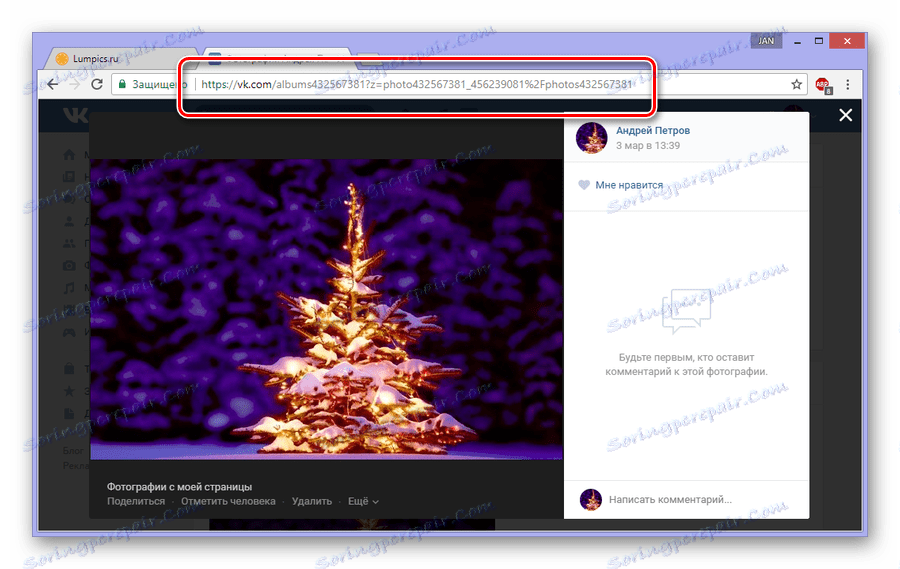This screenshot has height=569, width=900.
Task: Close the photo viewer with the white X
Action: (845, 115)
